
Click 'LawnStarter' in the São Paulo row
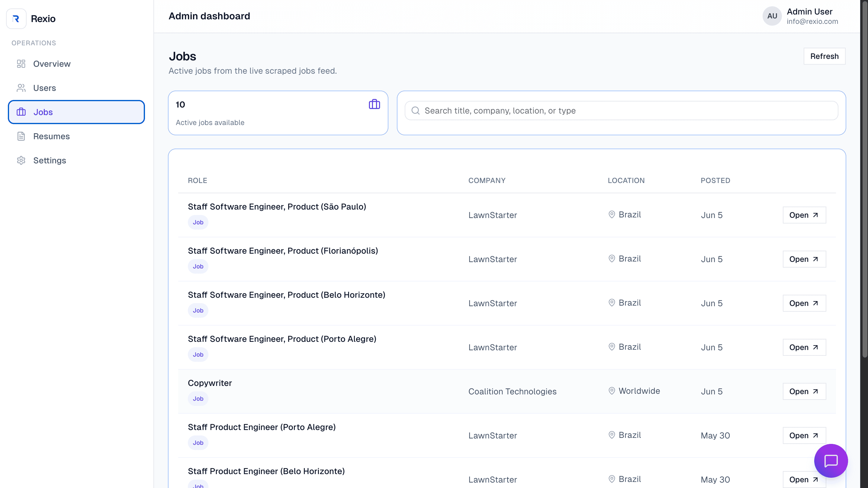pos(493,215)
